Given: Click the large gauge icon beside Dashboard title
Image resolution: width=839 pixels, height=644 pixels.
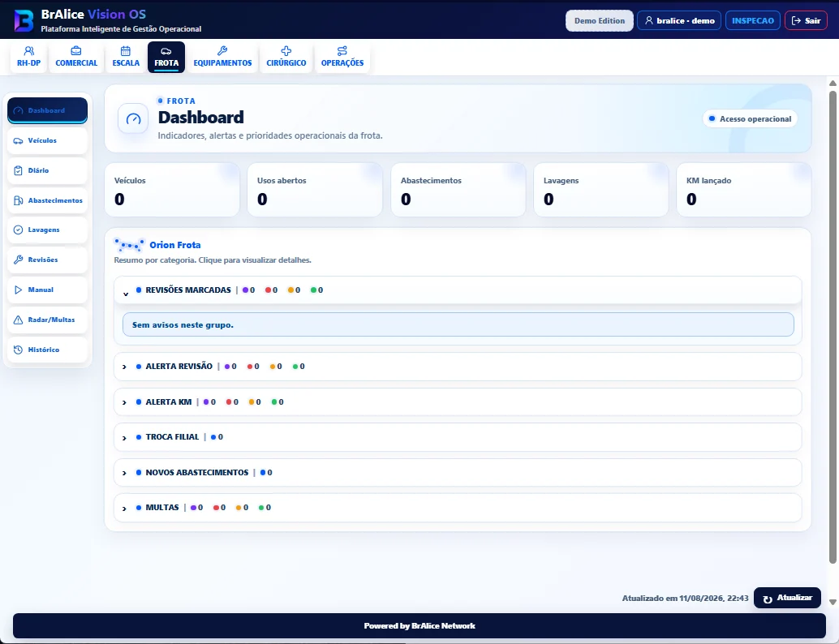Looking at the screenshot, I should tap(133, 118).
